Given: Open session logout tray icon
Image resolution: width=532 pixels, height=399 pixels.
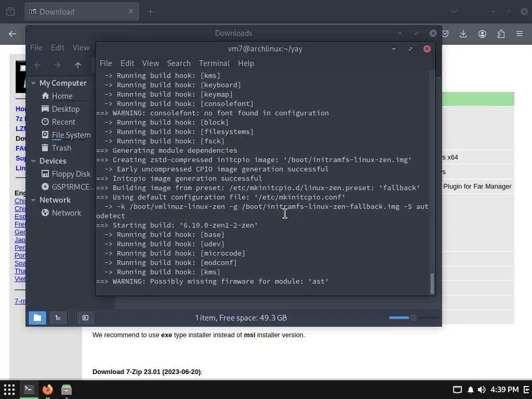Looking at the screenshot, I should (x=527, y=390).
